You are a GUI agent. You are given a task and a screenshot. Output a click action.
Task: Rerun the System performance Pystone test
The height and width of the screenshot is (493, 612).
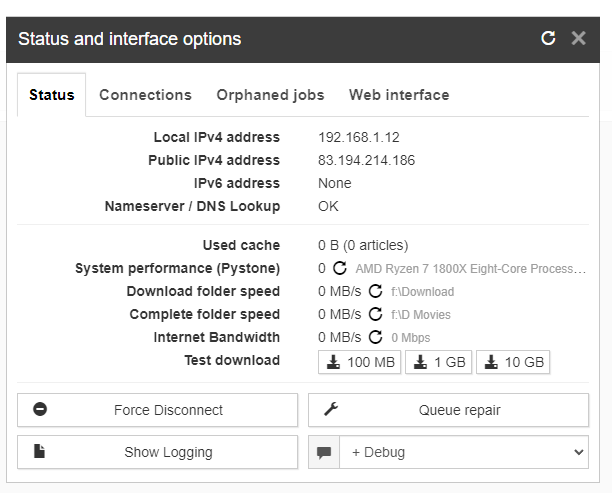point(340,268)
